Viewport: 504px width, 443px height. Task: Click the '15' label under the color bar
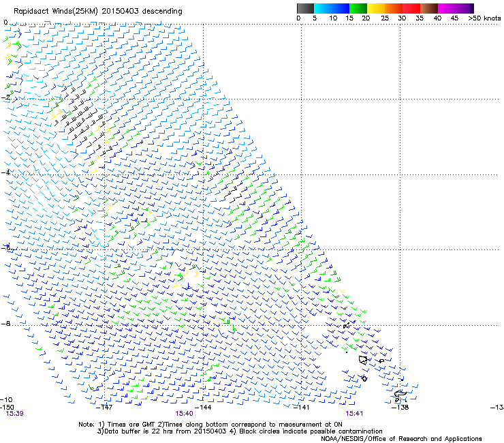349,18
